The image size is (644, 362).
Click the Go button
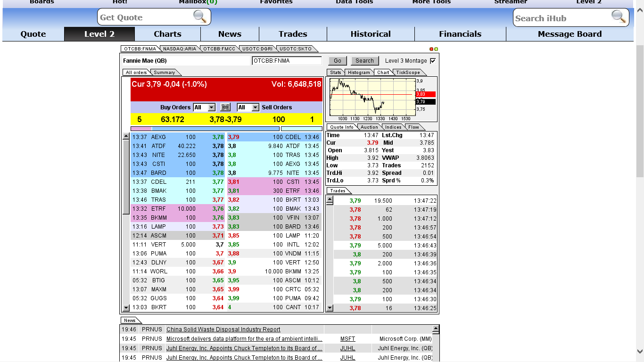tap(338, 61)
